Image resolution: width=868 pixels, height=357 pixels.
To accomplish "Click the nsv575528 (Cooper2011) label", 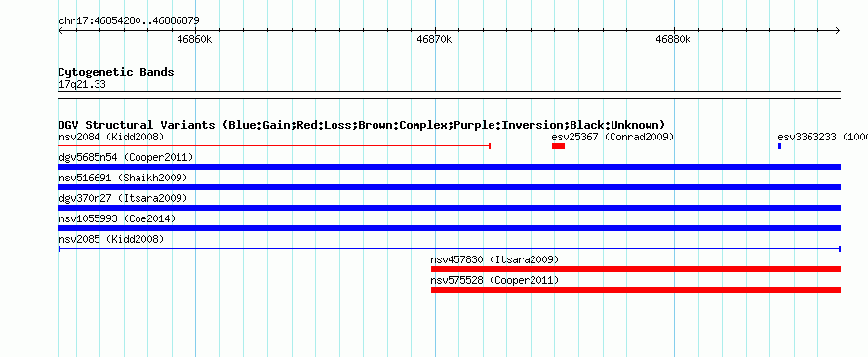I will click(494, 281).
